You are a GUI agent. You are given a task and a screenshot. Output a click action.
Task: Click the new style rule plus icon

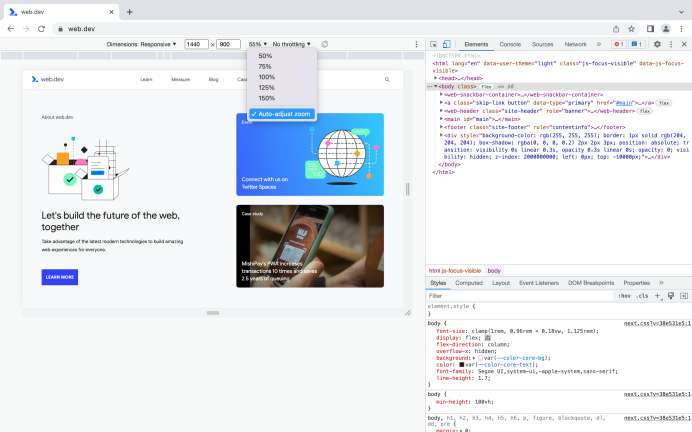(657, 296)
